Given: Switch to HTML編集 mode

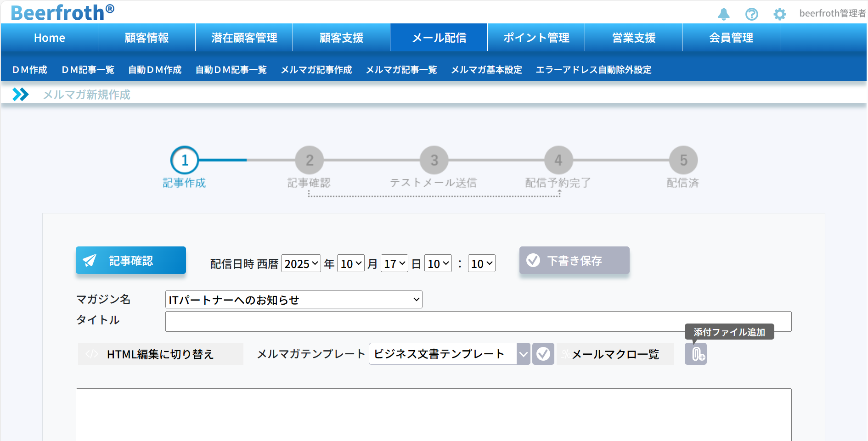Looking at the screenshot, I should [160, 354].
